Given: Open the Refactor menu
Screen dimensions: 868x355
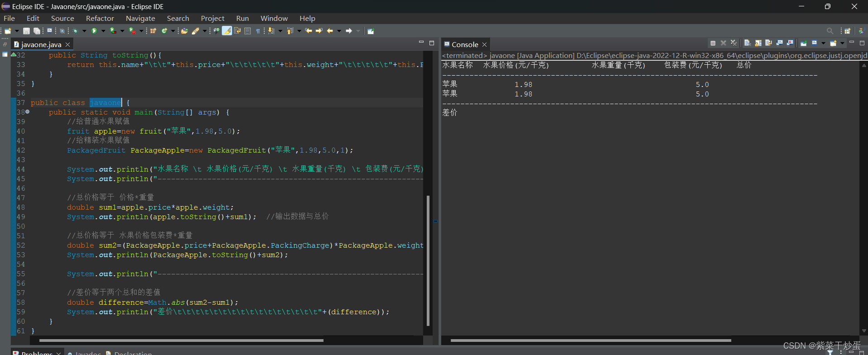Looking at the screenshot, I should (x=100, y=18).
